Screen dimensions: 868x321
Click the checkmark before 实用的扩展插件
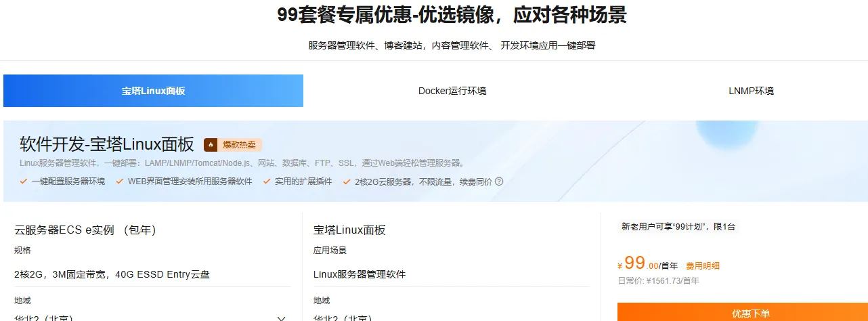click(267, 181)
